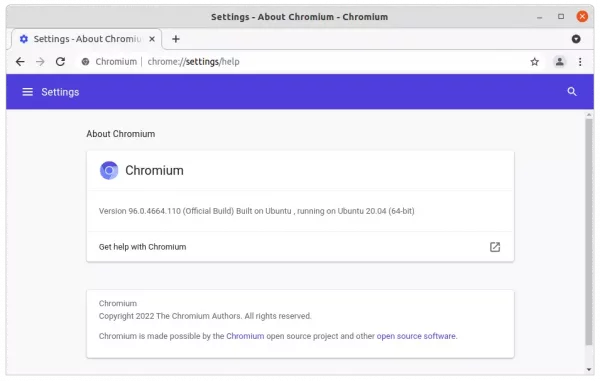Click the Settings header title
The image size is (600, 381).
[60, 92]
